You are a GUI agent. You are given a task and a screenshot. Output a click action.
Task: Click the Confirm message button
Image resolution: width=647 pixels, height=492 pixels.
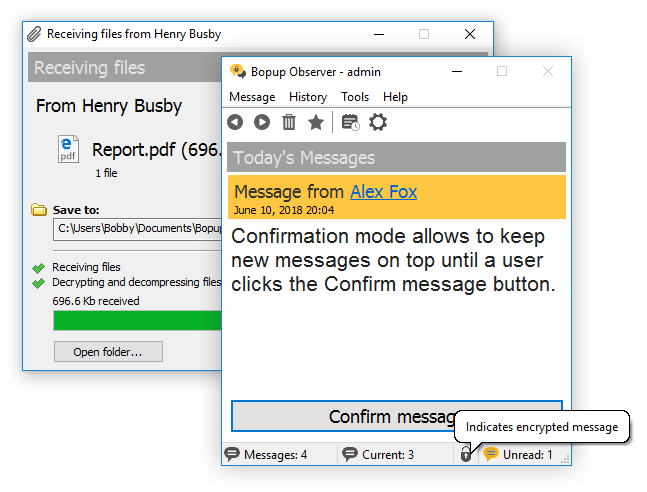(397, 416)
